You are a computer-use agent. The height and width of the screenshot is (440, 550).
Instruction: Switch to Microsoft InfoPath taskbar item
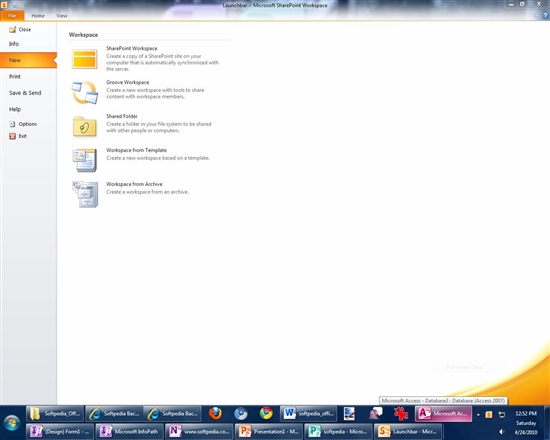129,431
